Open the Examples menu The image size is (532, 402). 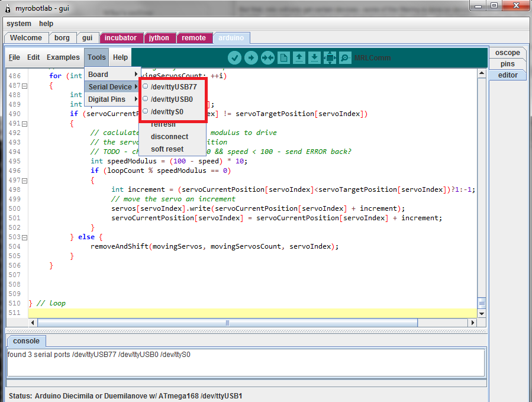(63, 57)
